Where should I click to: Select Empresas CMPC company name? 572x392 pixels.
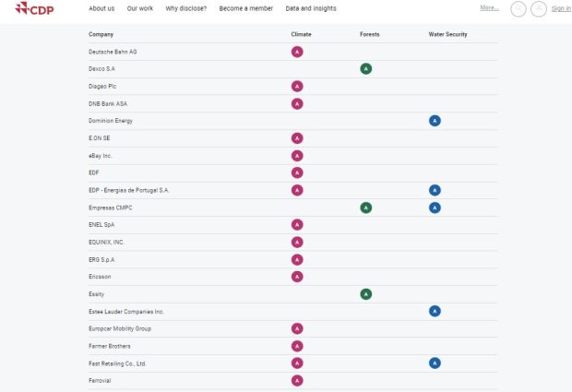111,208
